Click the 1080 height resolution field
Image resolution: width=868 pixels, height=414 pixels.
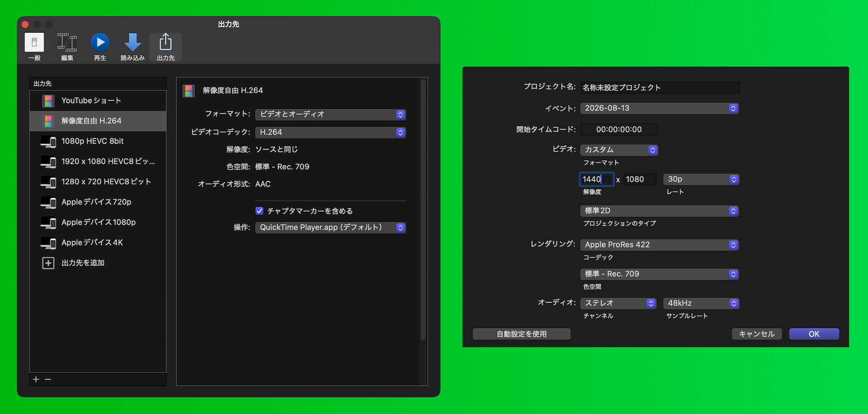tap(640, 179)
